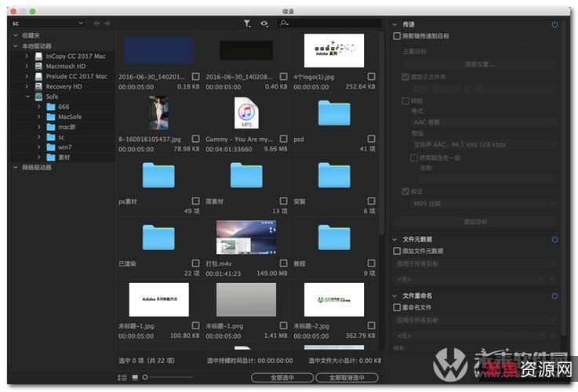The height and width of the screenshot is (392, 578).
Task: Open the 安装 folder icon
Action: tap(334, 175)
